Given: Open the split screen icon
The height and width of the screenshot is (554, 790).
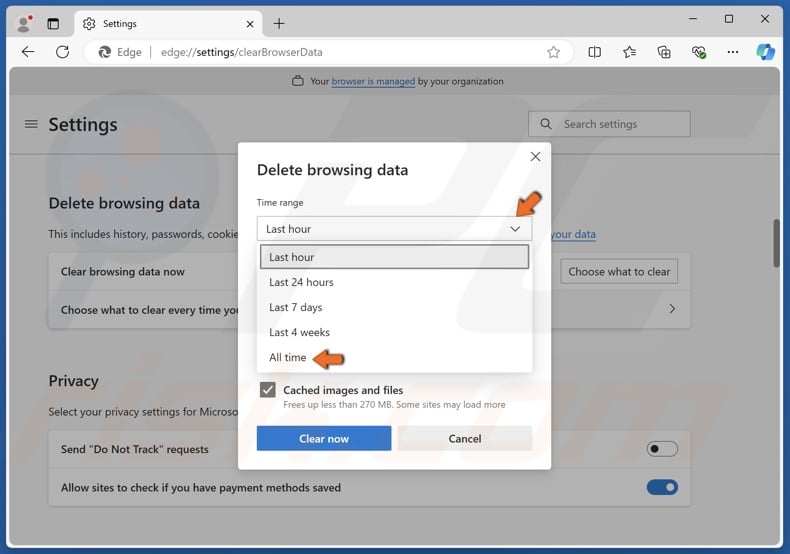Looking at the screenshot, I should (x=594, y=52).
